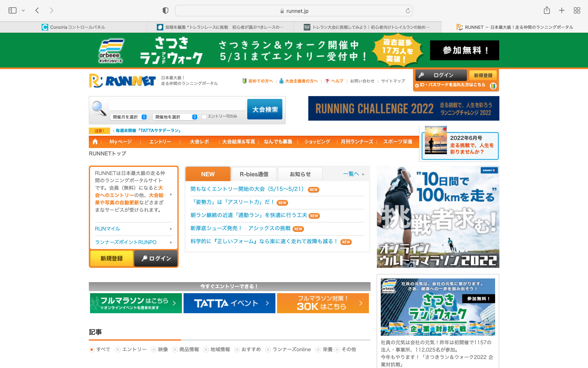588x368 pixels.
Task: Open the お問い合わせ link
Action: pos(362,81)
